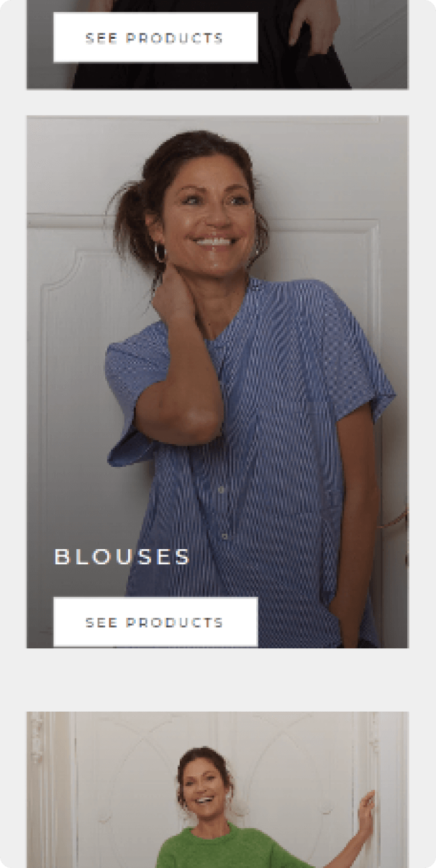
Task: Open the green sweater category image
Action: 217,789
